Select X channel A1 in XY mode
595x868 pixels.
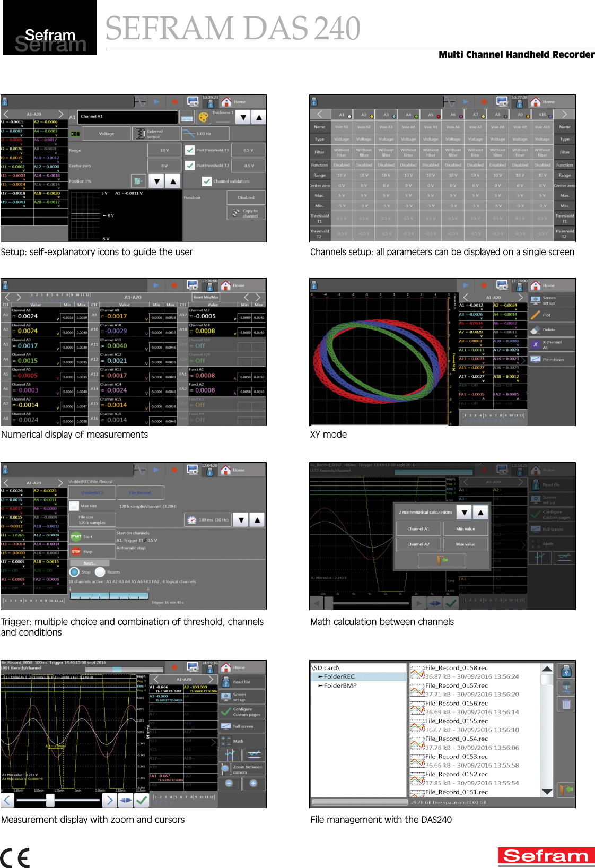click(552, 344)
